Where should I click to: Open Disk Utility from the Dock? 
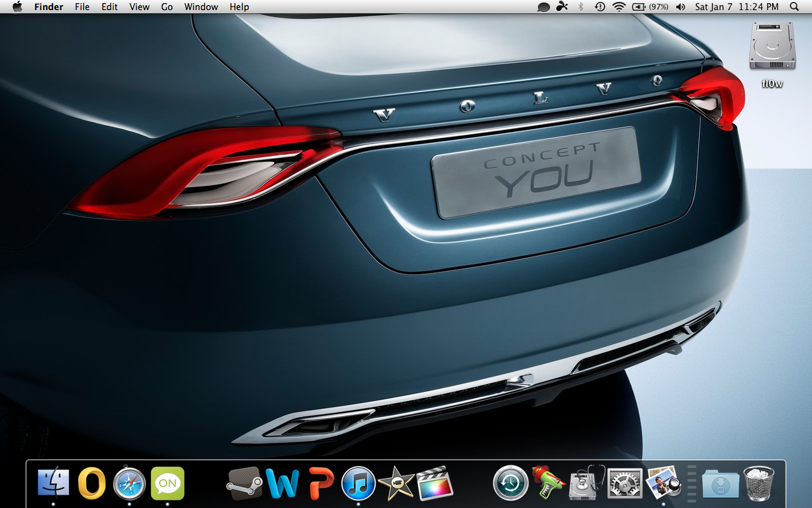[587, 483]
